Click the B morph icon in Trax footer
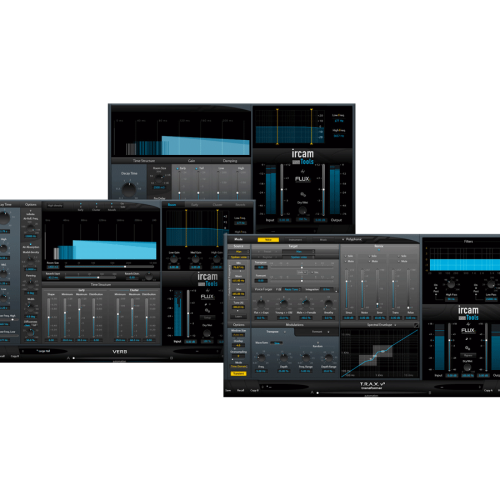 click(x=430, y=393)
